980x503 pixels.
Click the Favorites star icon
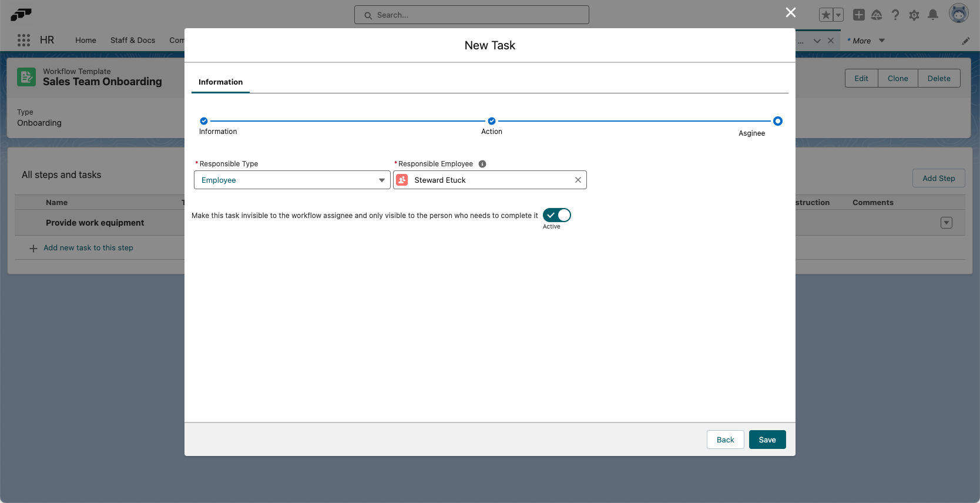pyautogui.click(x=825, y=15)
